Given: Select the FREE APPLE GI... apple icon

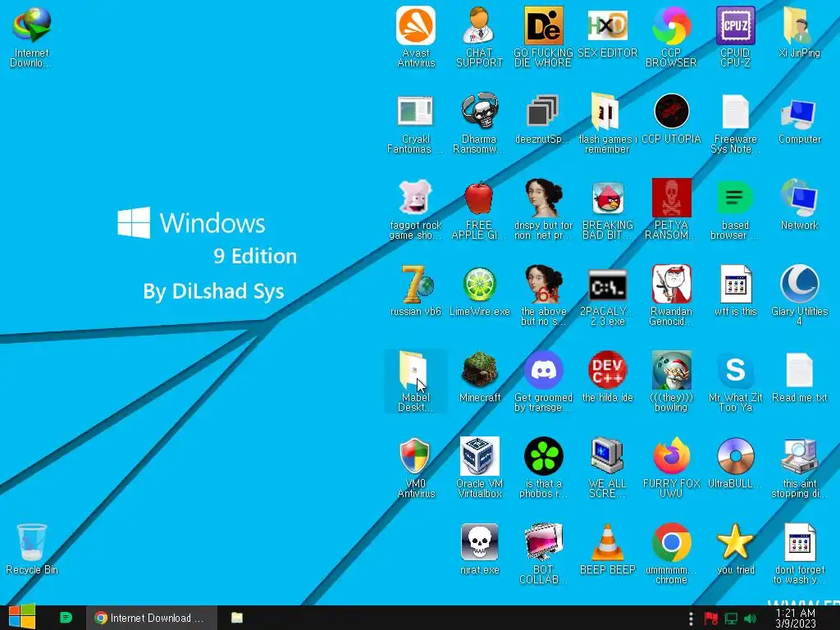Looking at the screenshot, I should 479,210.
